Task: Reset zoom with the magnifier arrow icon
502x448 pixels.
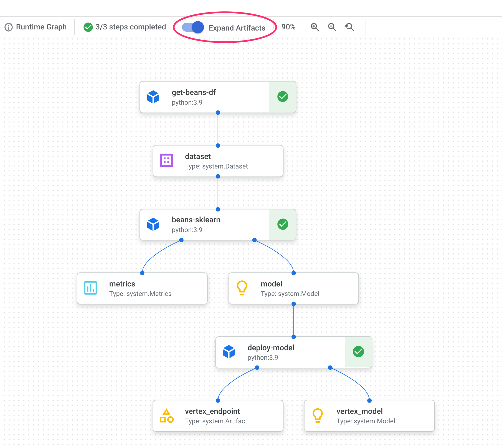Action: 349,27
